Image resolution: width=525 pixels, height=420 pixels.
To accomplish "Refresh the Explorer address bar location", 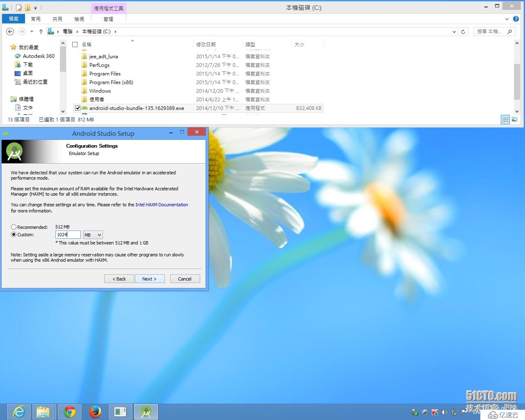I will [463, 32].
